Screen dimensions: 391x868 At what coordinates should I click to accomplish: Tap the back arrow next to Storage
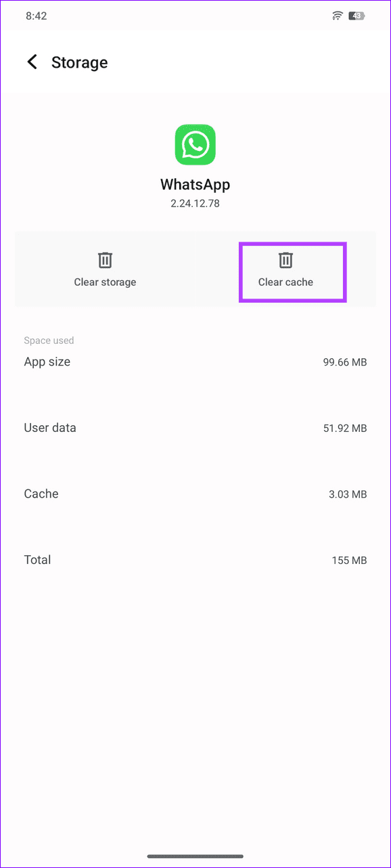[x=32, y=62]
